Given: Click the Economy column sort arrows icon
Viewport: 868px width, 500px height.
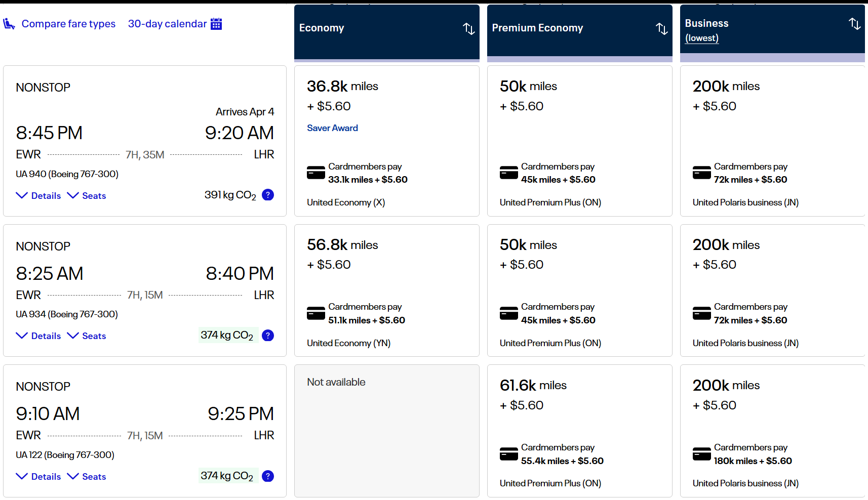Looking at the screenshot, I should pos(468,29).
